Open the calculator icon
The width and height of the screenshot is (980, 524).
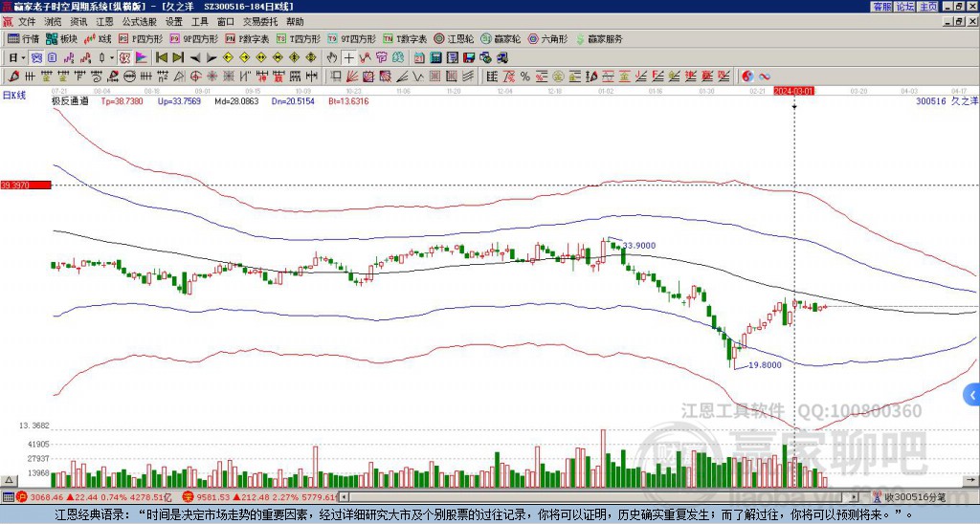tap(435, 58)
